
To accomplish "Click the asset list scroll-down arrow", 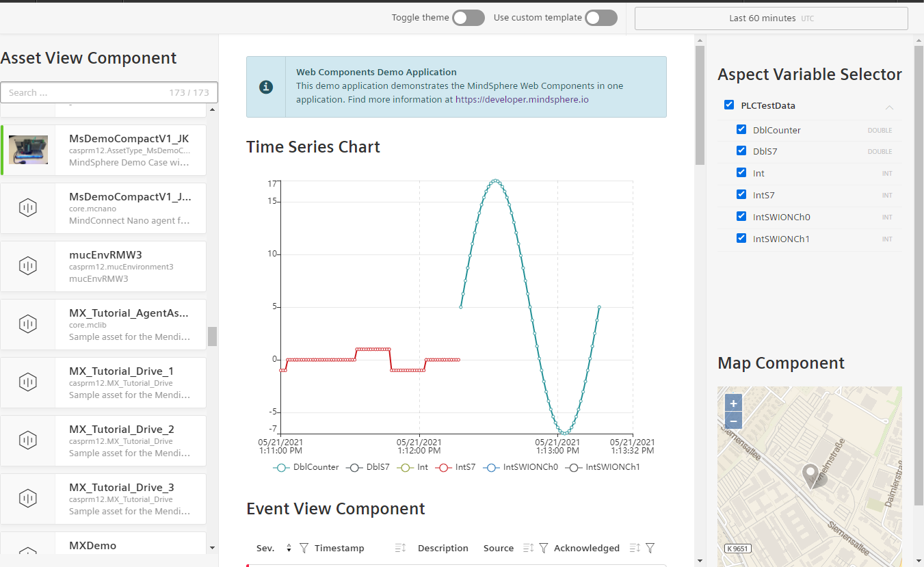I will pyautogui.click(x=212, y=548).
